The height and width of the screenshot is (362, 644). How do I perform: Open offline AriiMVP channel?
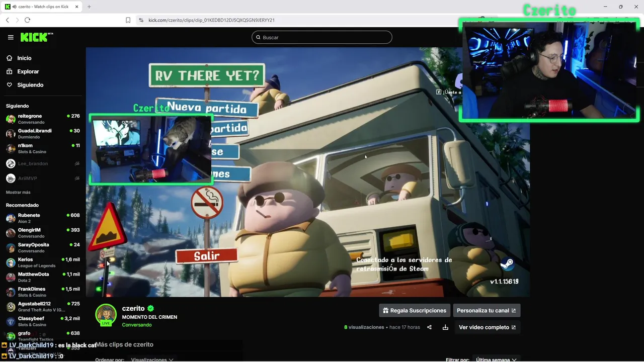coord(43,178)
